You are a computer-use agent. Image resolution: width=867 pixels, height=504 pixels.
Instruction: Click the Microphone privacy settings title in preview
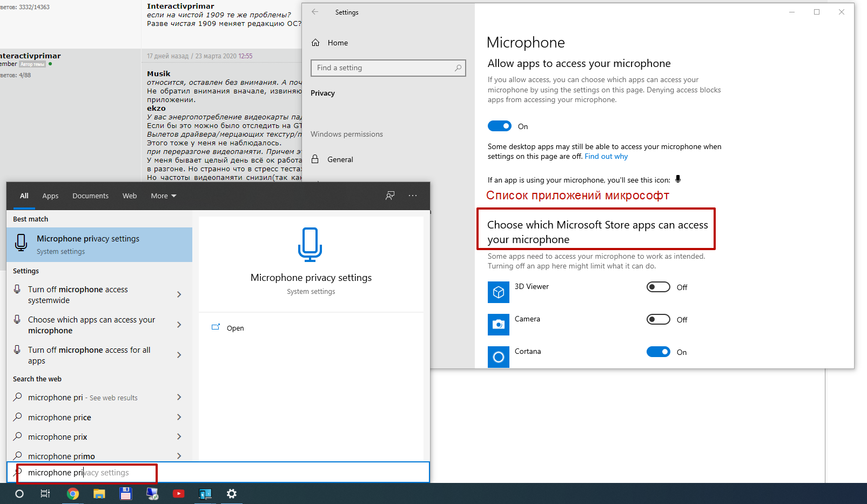pos(311,278)
